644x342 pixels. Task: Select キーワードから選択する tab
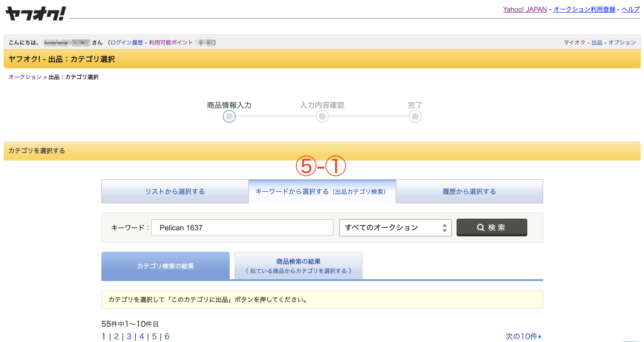coord(322,191)
